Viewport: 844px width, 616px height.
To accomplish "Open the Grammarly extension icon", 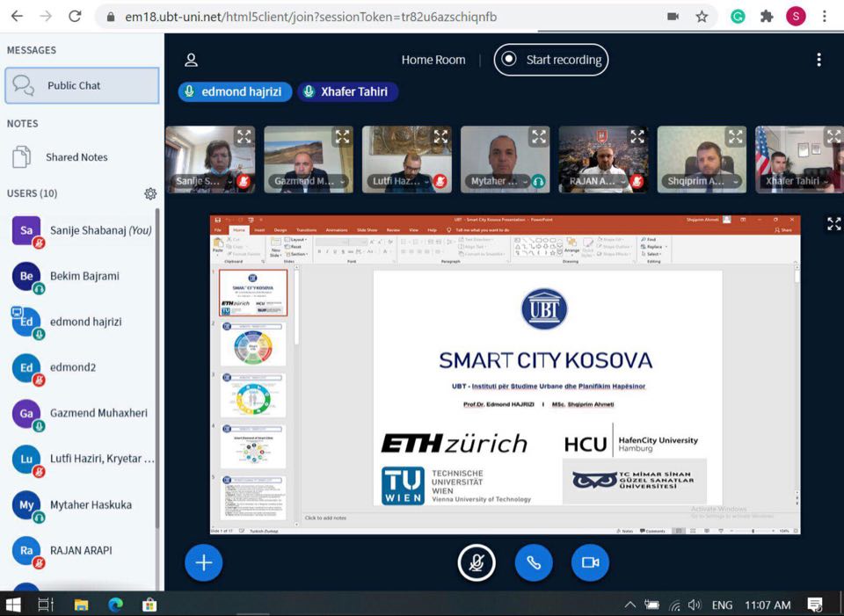I will 738,17.
